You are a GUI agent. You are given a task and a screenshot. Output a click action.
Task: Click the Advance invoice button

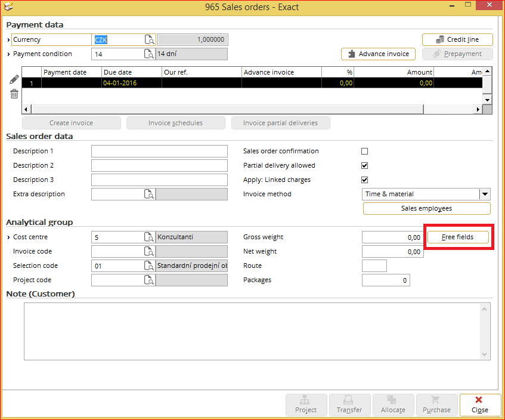[x=378, y=54]
